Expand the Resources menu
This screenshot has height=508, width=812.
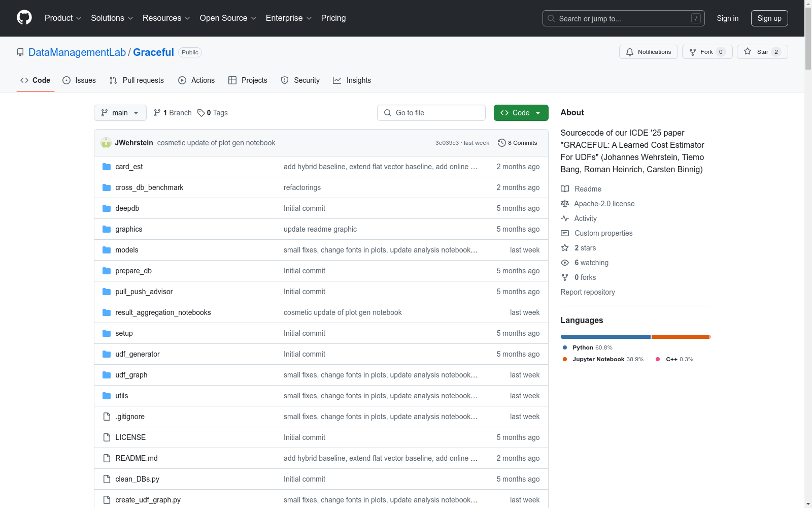166,18
